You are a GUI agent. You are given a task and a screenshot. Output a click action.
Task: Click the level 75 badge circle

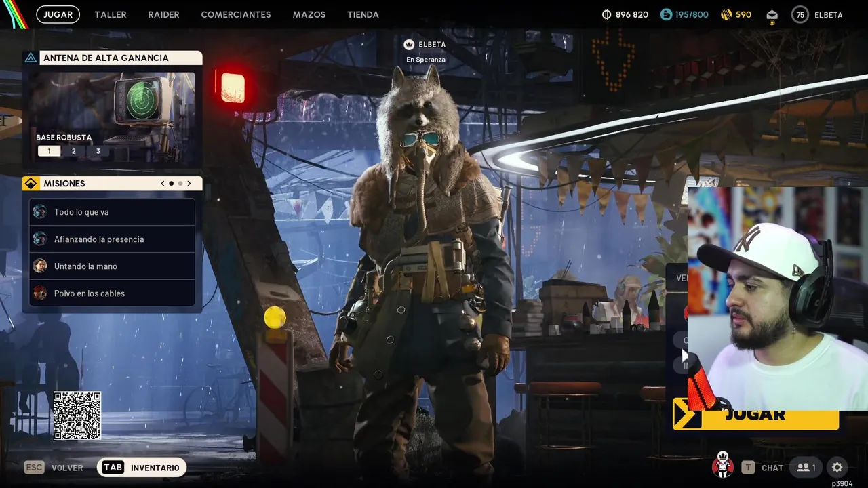[800, 14]
